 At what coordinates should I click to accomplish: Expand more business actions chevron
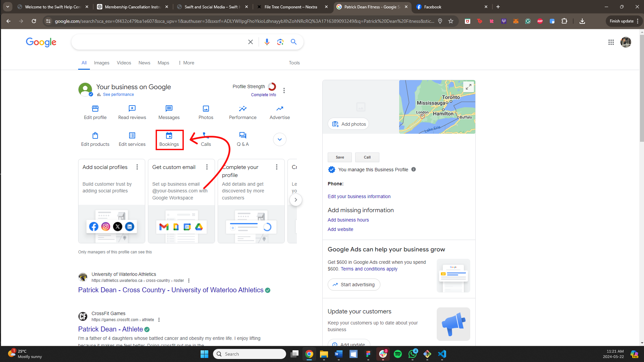279,139
